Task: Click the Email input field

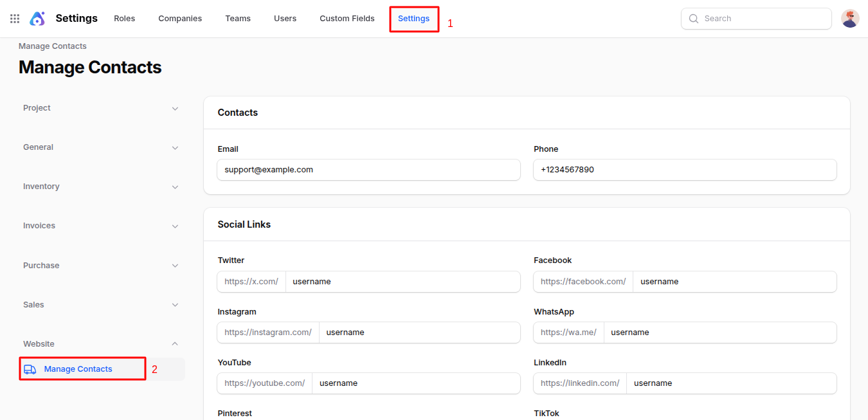Action: point(368,169)
